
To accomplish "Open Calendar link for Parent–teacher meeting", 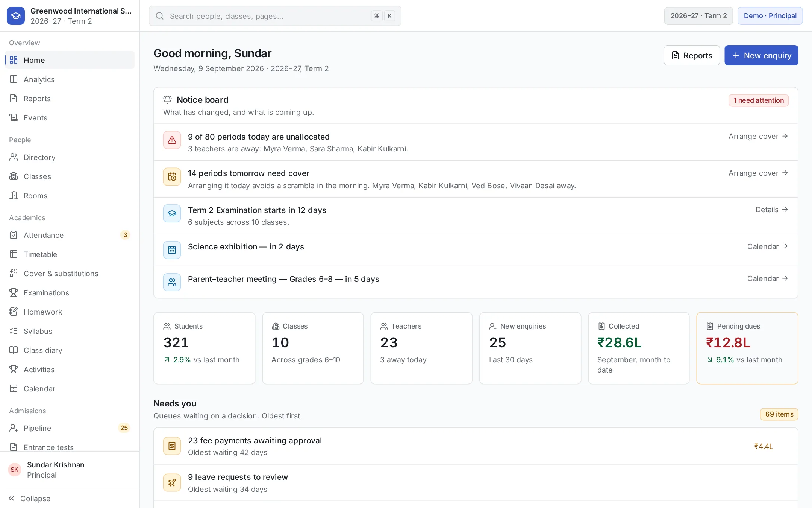I will pos(767,278).
